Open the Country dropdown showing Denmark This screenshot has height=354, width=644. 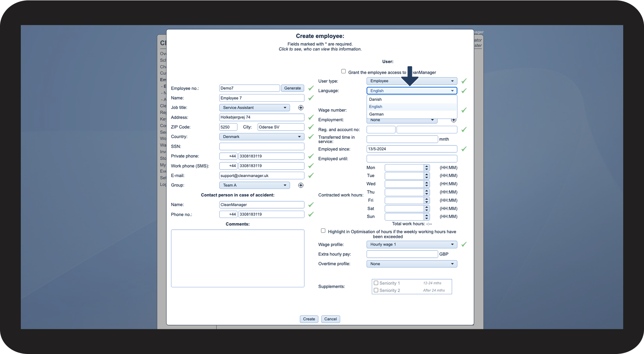(x=262, y=137)
